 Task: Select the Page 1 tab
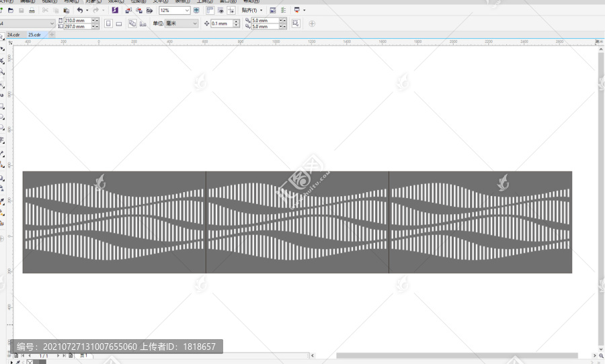coord(84,355)
